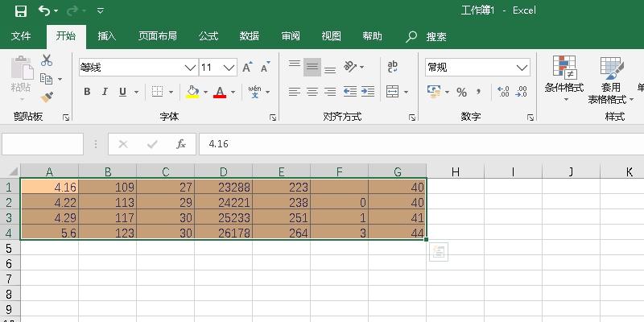
Task: Toggle Bold formatting
Action: 87,92
